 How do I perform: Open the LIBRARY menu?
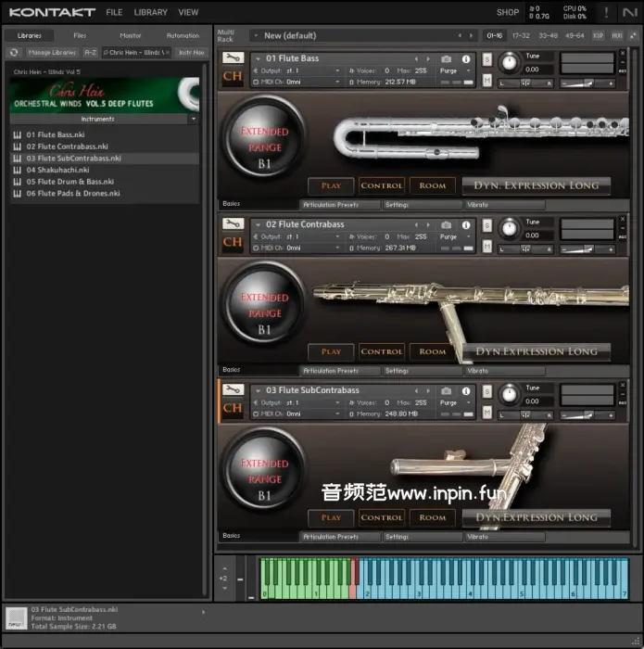tap(150, 12)
